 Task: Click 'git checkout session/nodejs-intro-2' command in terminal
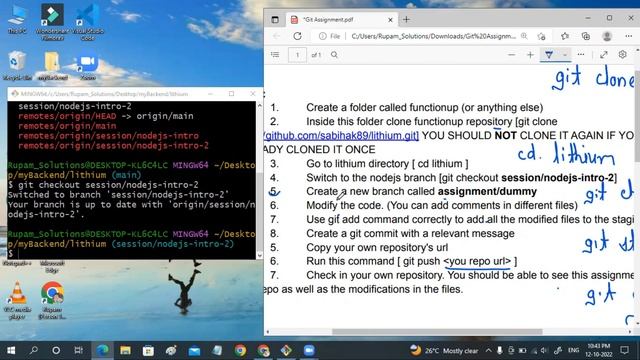pyautogui.click(x=108, y=185)
